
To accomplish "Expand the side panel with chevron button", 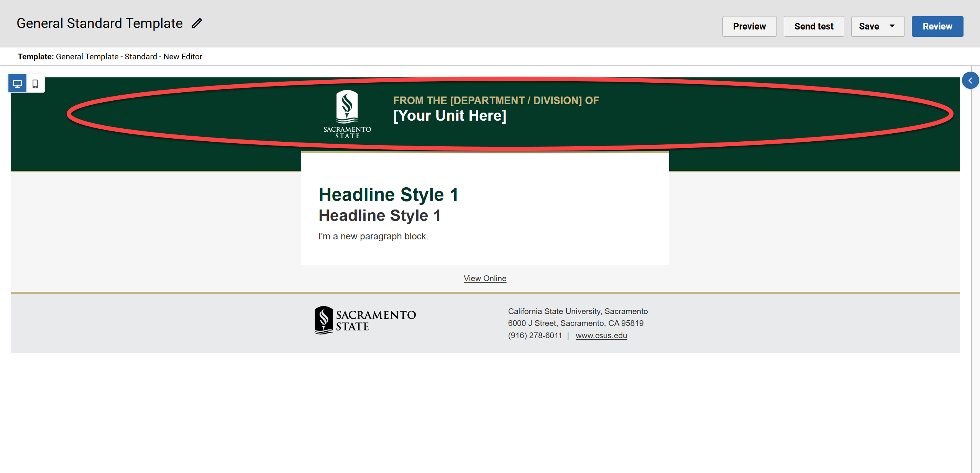I will click(970, 80).
